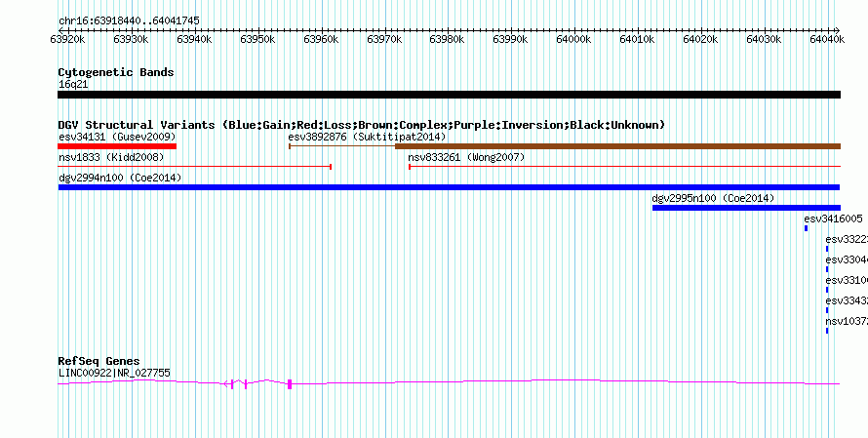Select the 63930k ruler tick label
Screen dimensions: 868x438
pyautogui.click(x=131, y=39)
